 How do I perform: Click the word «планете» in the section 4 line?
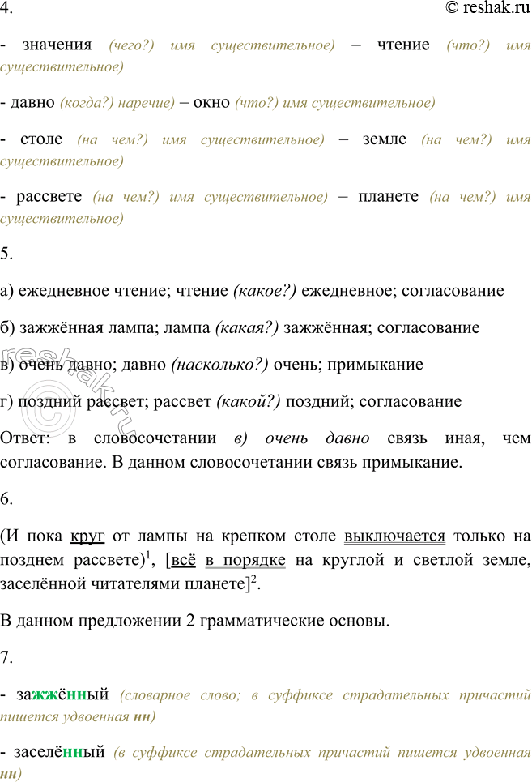point(388,196)
